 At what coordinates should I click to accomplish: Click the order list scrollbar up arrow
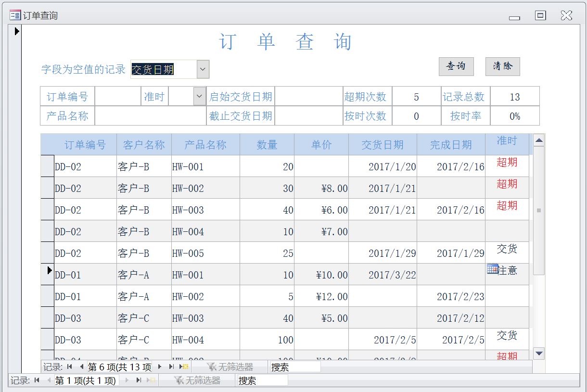[539, 140]
